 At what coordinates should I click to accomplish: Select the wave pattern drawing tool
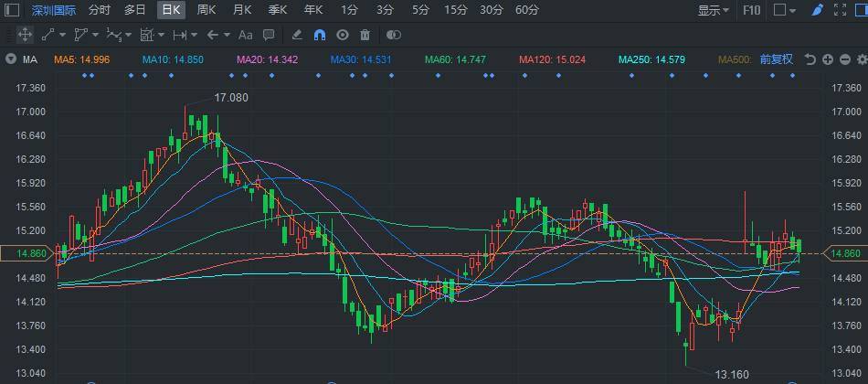tap(113, 35)
